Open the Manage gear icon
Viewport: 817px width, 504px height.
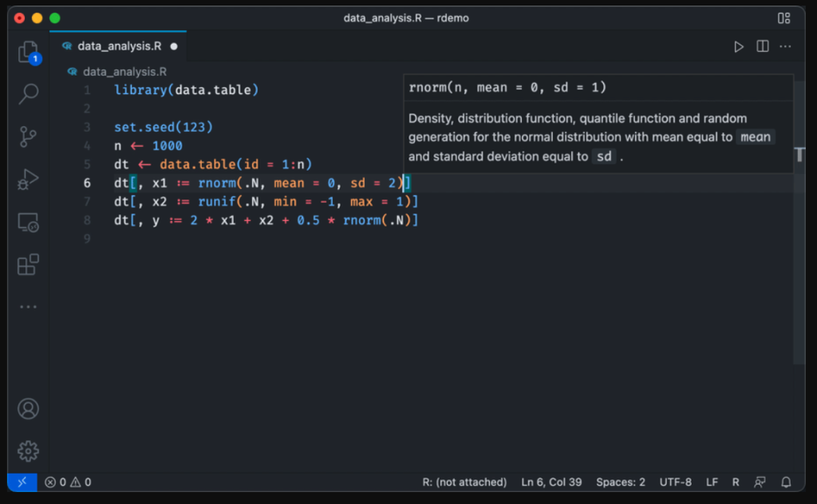coord(29,451)
